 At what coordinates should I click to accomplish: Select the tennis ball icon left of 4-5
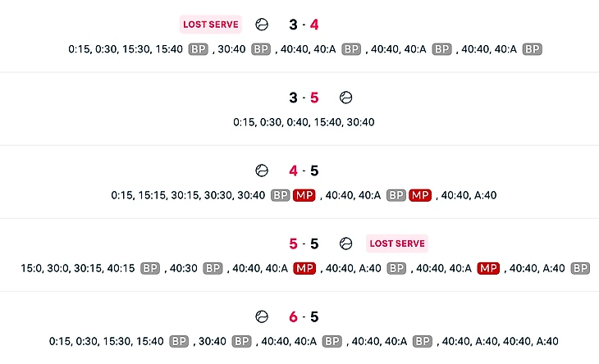pos(262,171)
